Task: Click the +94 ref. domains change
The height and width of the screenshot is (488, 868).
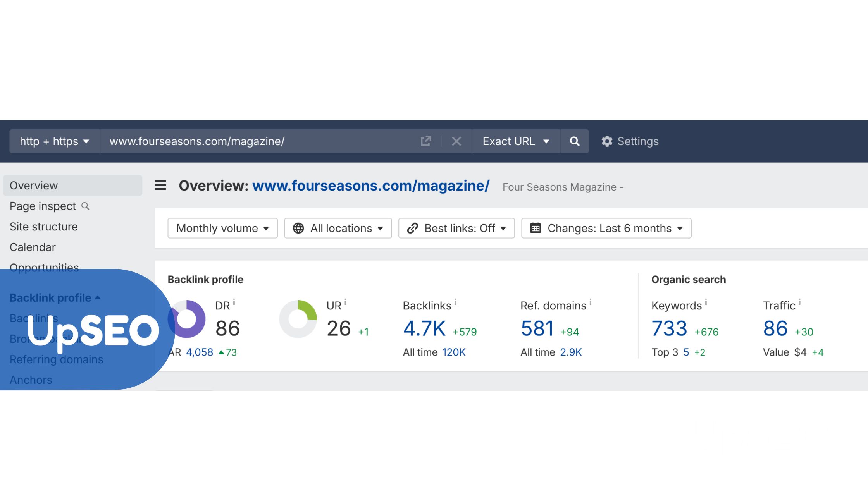Action: tap(570, 332)
